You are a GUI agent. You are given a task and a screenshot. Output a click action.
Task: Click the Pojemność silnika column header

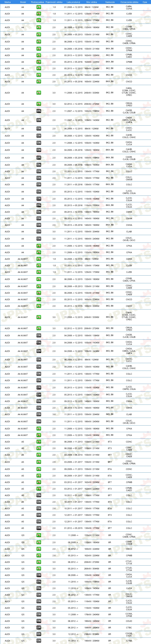click(54, 2)
